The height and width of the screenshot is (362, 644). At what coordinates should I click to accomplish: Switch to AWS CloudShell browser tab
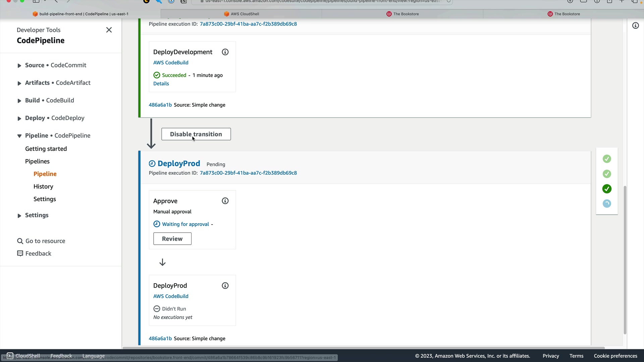click(x=241, y=14)
